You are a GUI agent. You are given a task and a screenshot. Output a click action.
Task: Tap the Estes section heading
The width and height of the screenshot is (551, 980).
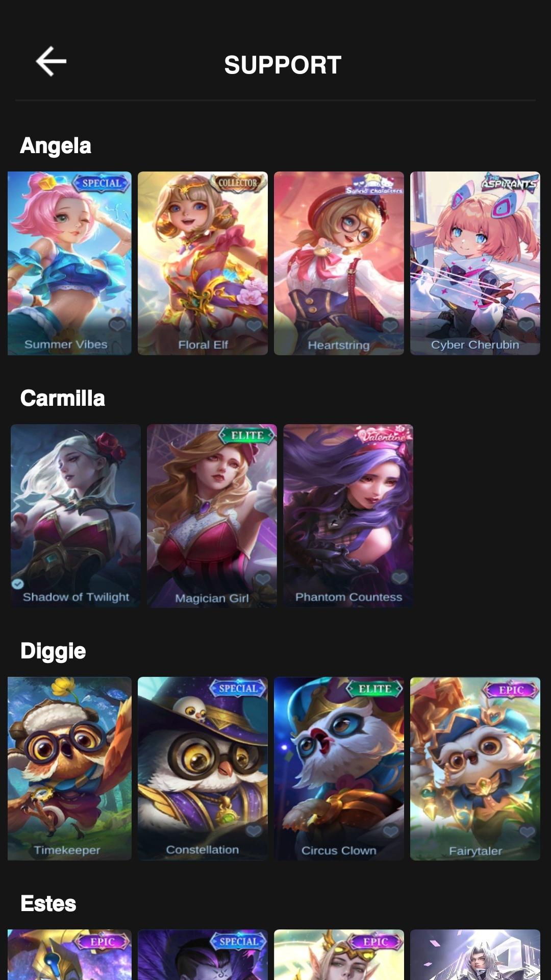pos(48,903)
